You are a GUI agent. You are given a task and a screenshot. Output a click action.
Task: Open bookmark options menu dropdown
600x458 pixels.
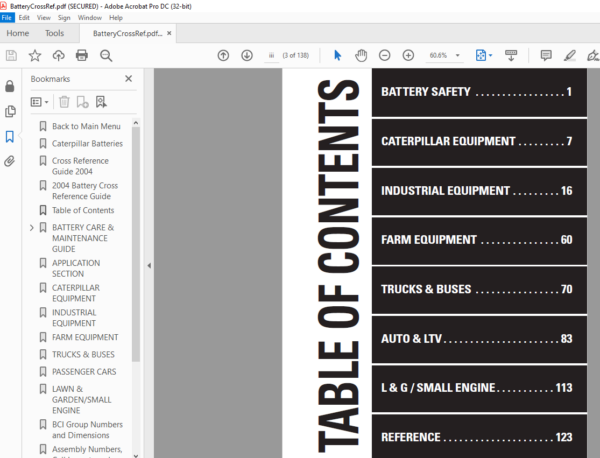[39, 102]
